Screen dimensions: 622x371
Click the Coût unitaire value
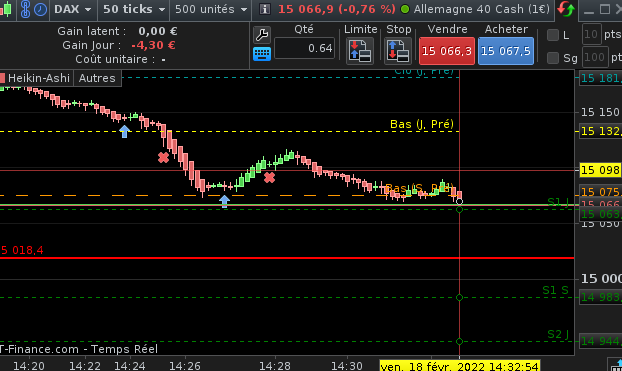click(163, 60)
